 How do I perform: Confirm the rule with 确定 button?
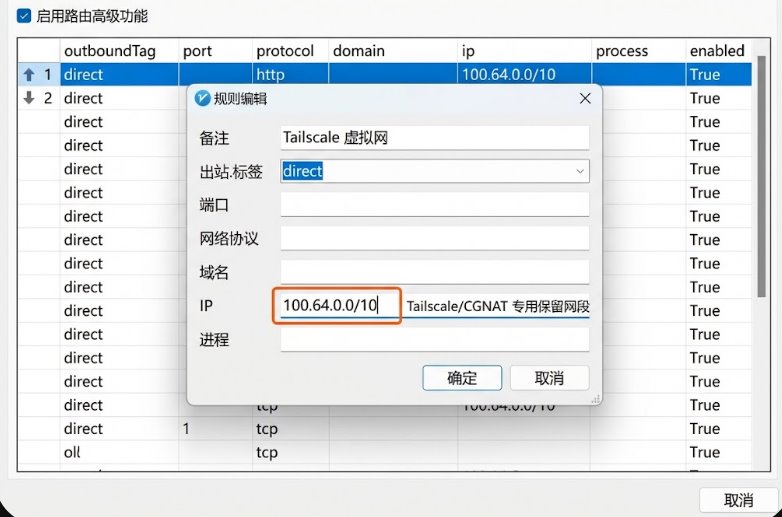(462, 378)
